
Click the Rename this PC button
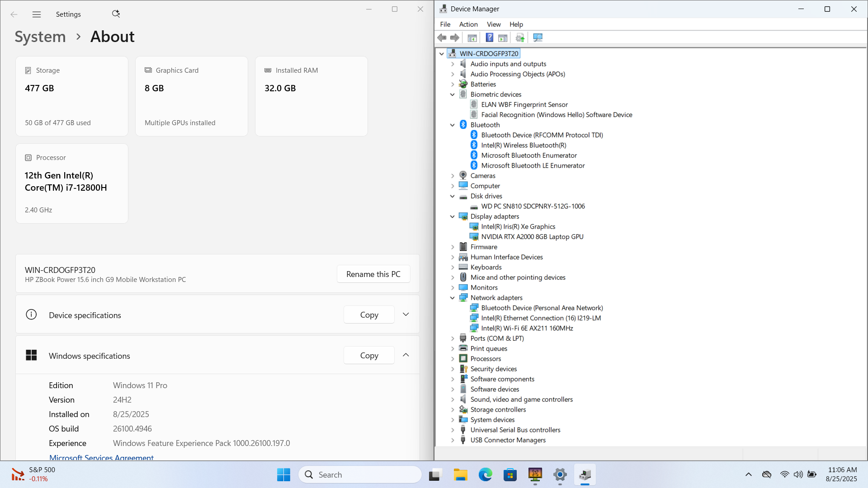click(373, 274)
